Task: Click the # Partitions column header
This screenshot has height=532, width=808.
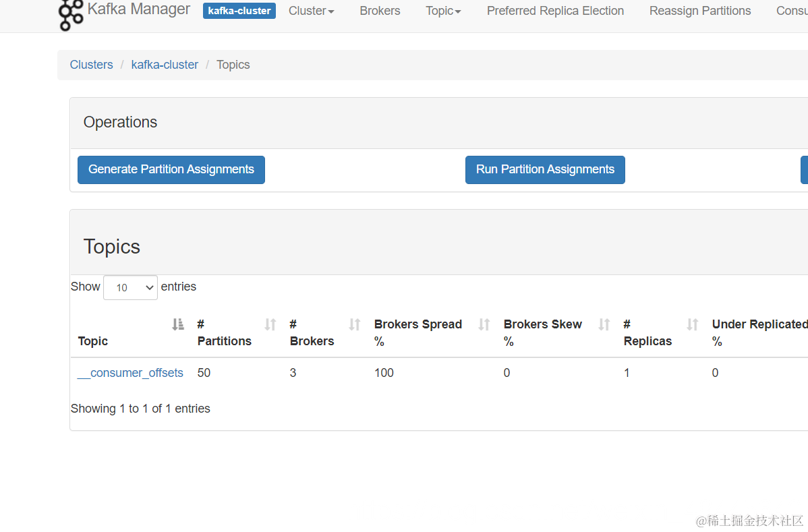Action: pyautogui.click(x=224, y=332)
